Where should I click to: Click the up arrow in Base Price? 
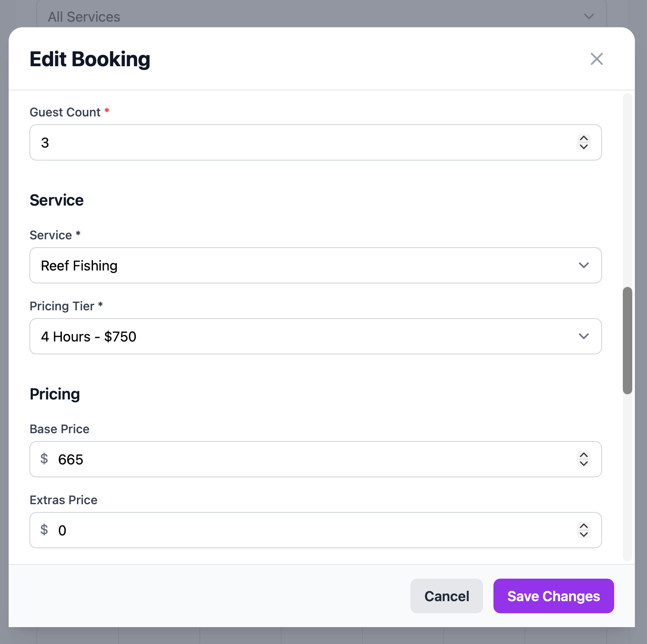[583, 455]
